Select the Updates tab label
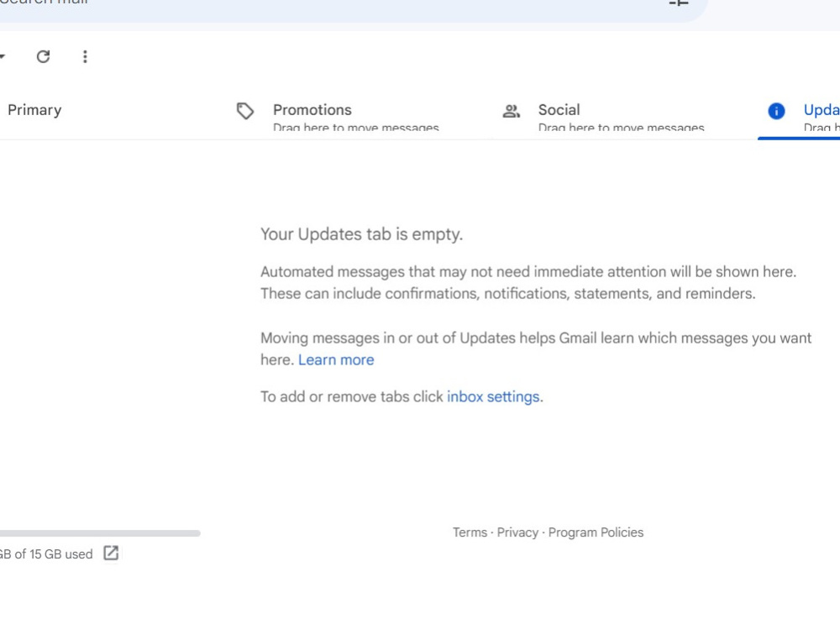The image size is (840, 629). [822, 110]
